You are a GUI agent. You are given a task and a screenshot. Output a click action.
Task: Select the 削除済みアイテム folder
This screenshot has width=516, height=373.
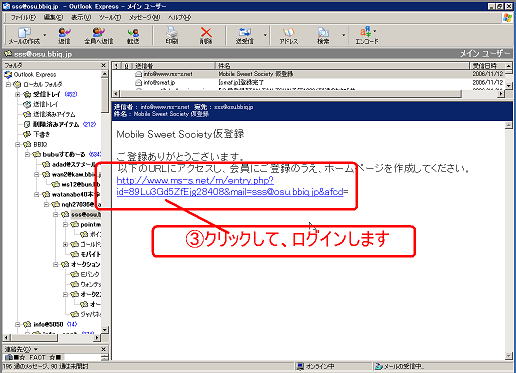pos(56,124)
